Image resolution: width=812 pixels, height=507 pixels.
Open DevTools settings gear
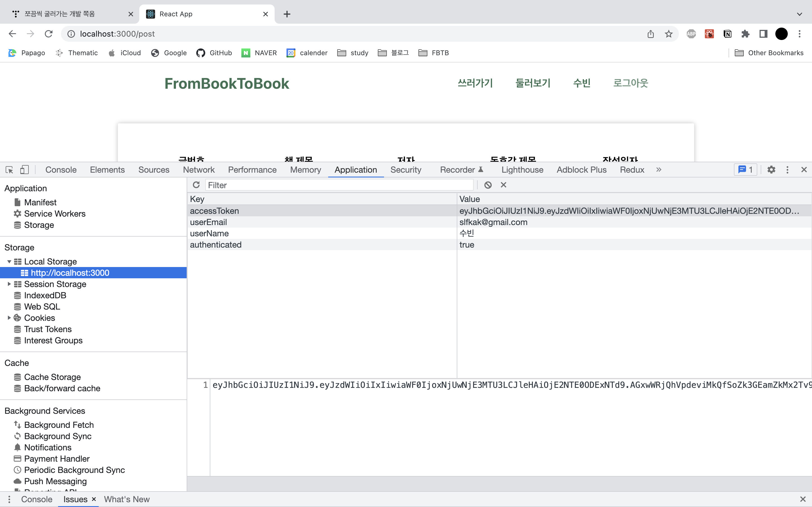pos(771,170)
